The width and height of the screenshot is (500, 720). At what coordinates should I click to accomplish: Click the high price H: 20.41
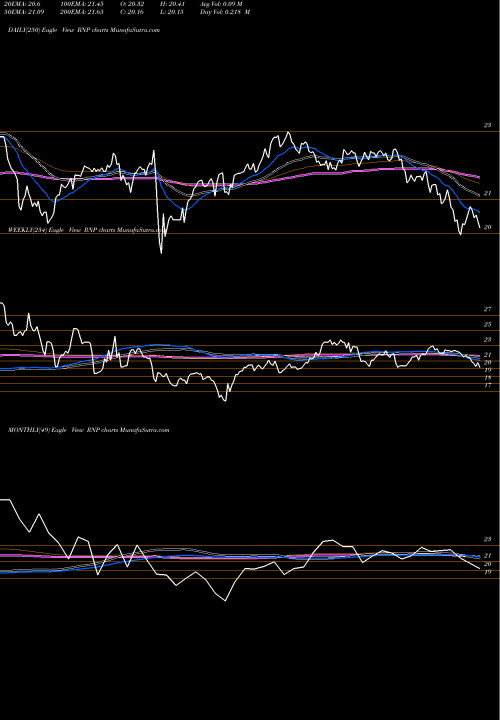click(172, 4)
